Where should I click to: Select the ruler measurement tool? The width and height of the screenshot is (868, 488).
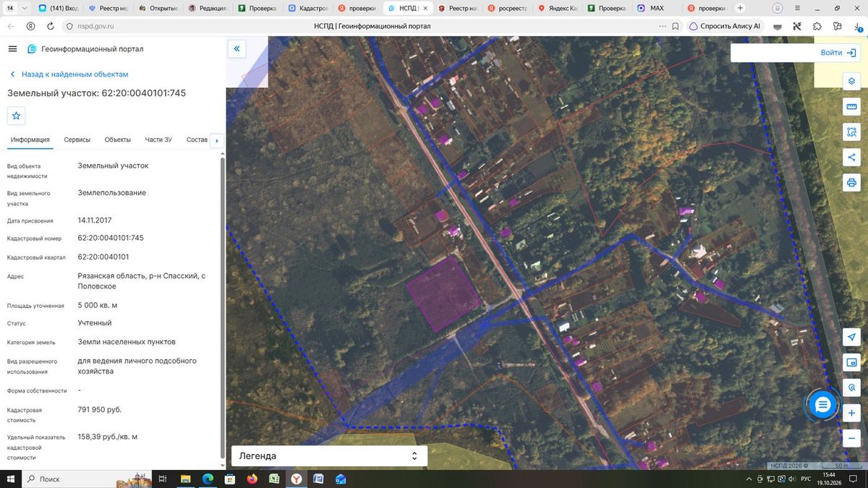851,107
